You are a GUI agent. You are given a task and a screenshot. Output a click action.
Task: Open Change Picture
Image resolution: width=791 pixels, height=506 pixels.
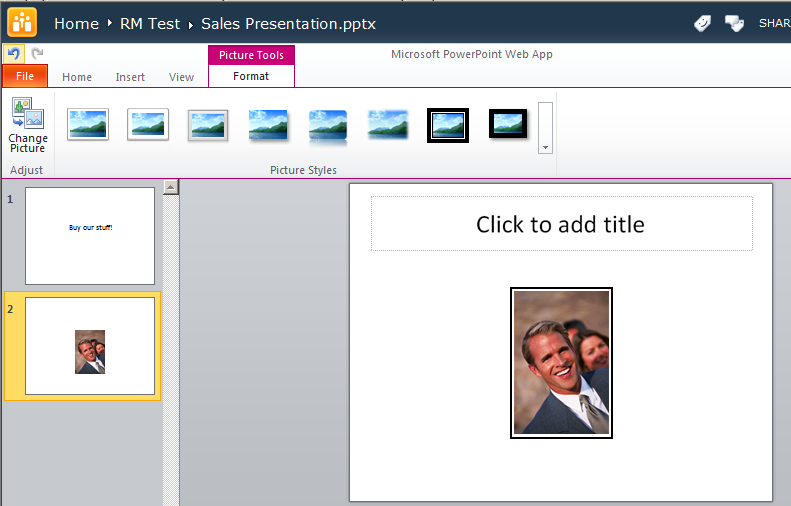tap(28, 125)
